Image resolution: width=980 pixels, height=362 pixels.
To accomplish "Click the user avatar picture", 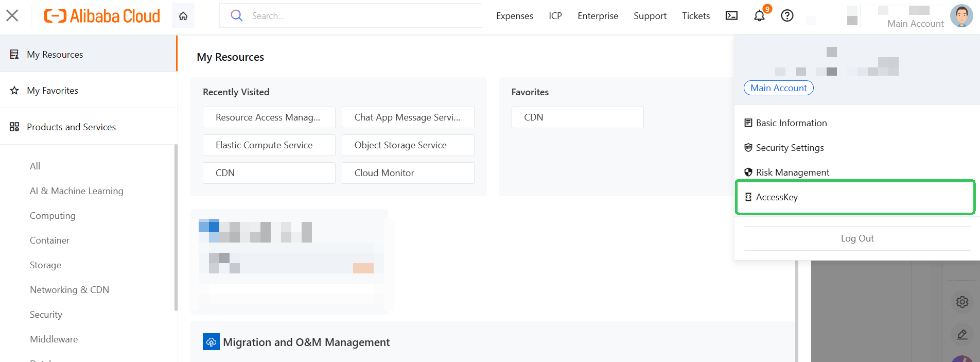I will 961,16.
